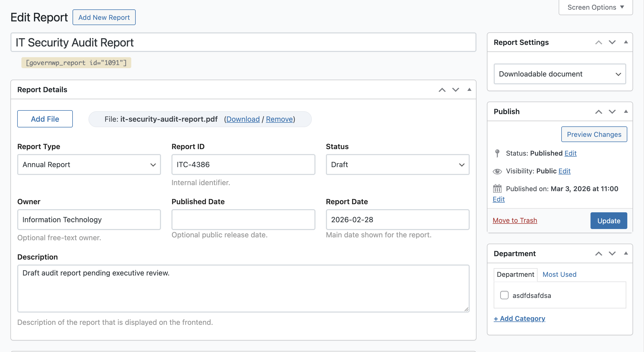
Task: Select the Department tab
Action: pyautogui.click(x=515, y=274)
